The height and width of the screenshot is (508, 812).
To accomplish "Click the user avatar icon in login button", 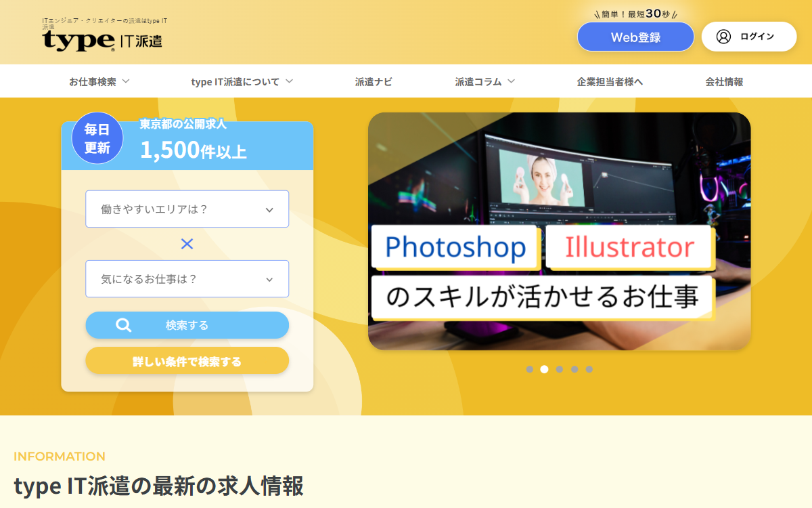I will point(723,37).
